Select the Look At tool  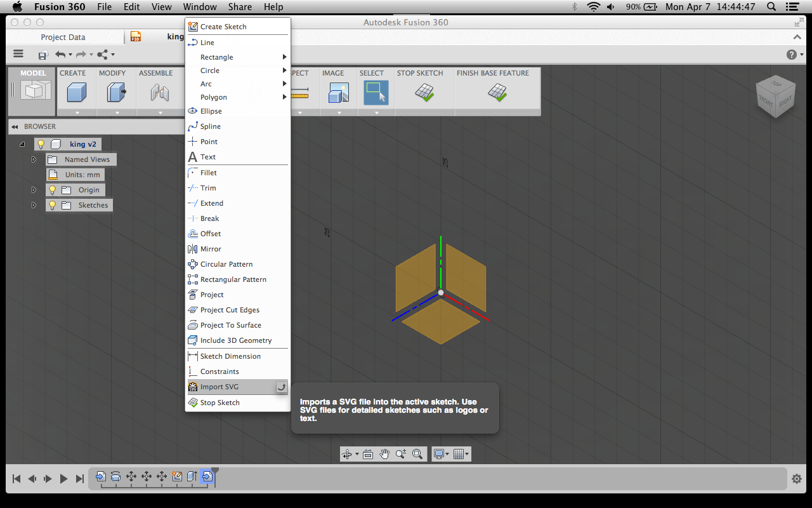367,454
